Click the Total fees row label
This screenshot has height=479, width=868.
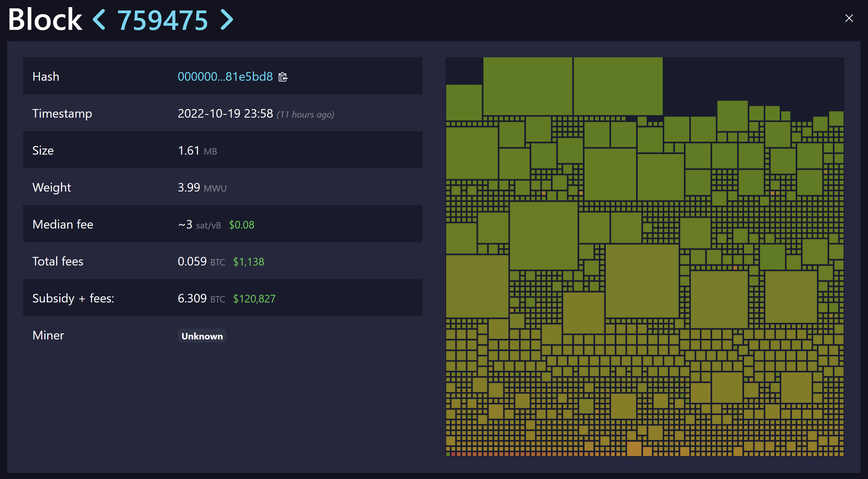pos(58,261)
